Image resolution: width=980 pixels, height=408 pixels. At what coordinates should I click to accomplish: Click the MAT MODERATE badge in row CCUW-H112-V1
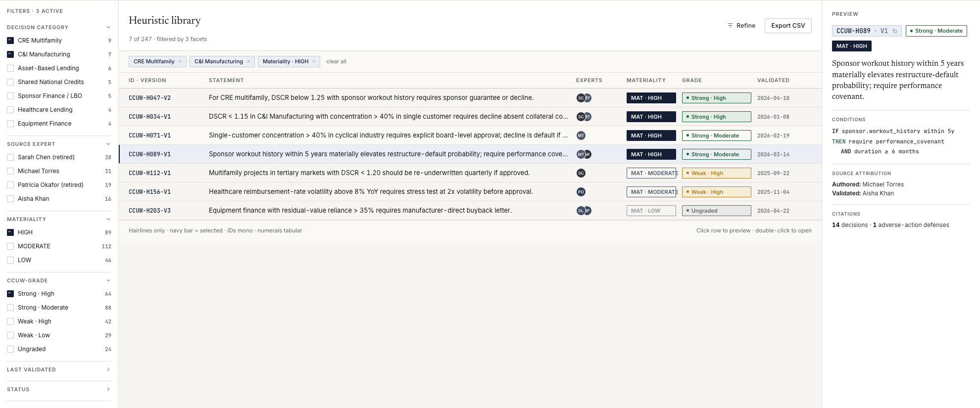(651, 173)
